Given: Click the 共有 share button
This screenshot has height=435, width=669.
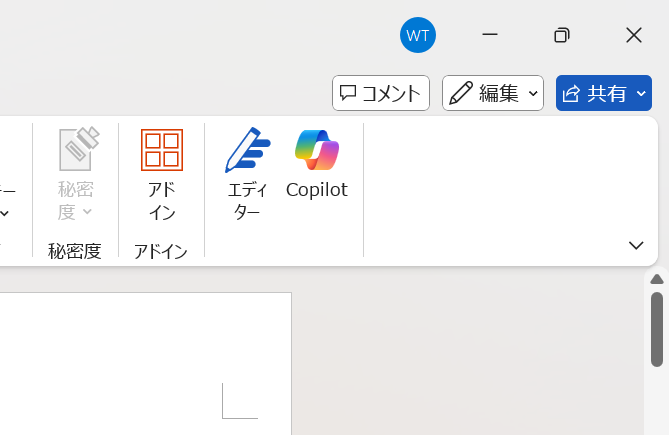Looking at the screenshot, I should [603, 93].
